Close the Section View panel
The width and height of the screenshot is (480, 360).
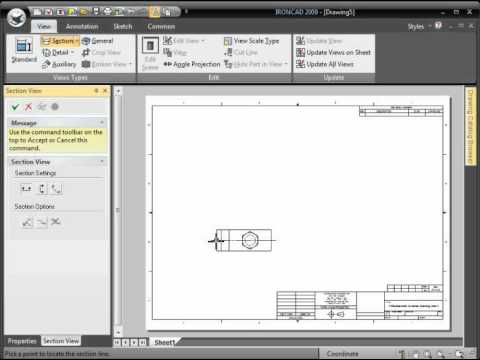pos(105,90)
